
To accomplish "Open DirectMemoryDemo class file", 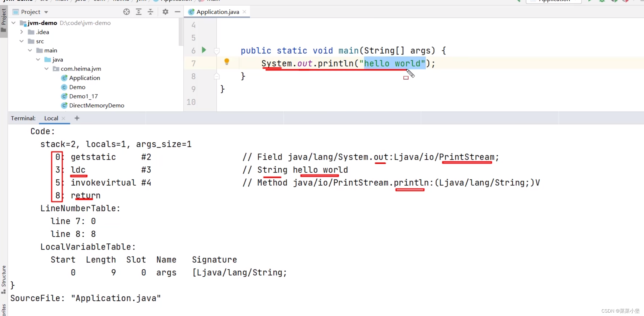I will coord(96,106).
